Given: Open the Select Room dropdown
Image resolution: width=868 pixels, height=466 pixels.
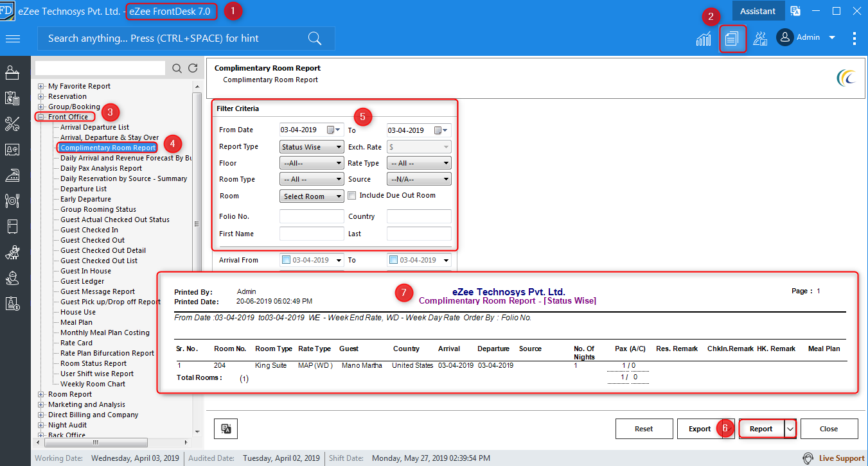Looking at the screenshot, I should (x=312, y=196).
